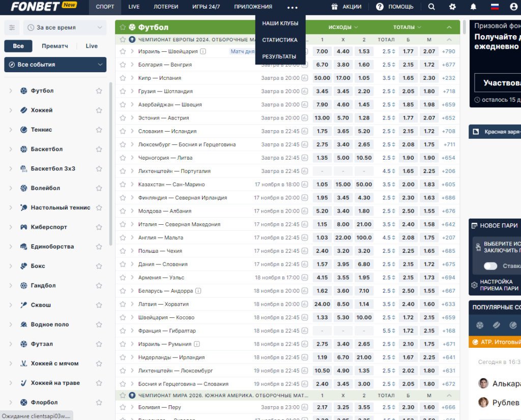Click football icon in popular events panel
Viewport: 521px width, 420px height.
(x=480, y=325)
